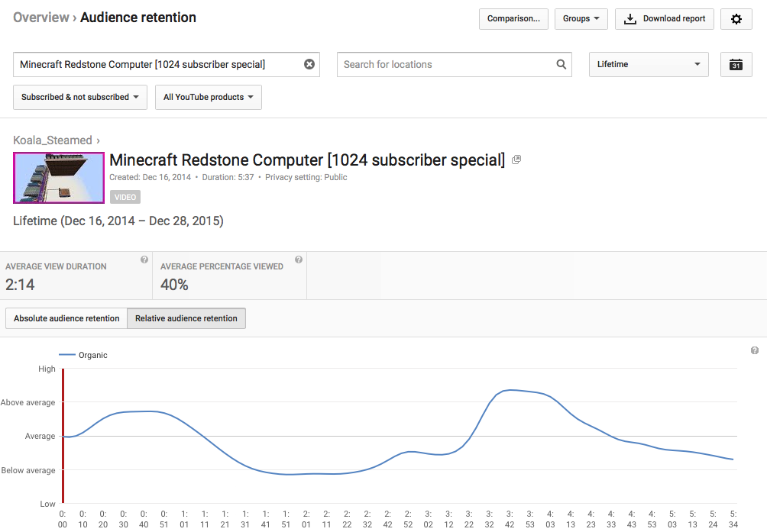Viewport: 767px width, 532px height.
Task: Click help icon beside Average View Duration
Action: pos(144,260)
